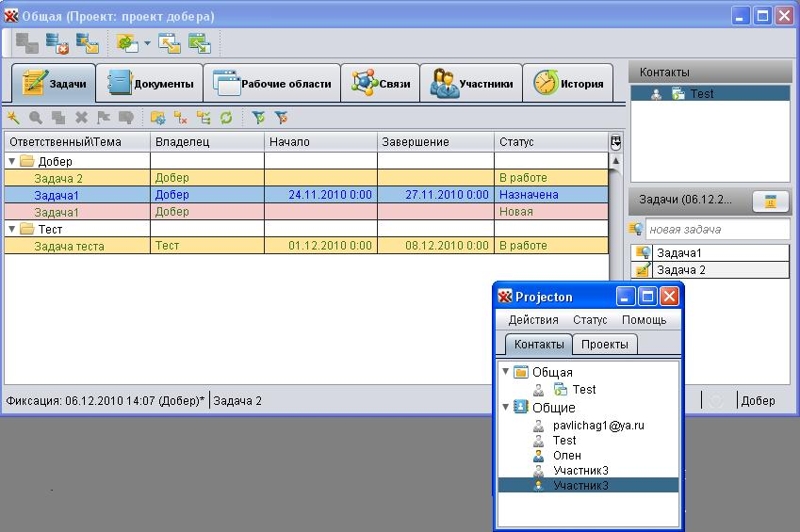This screenshot has width=800, height=532.
Task: Sort by the Владелец column header
Action: coord(207,142)
